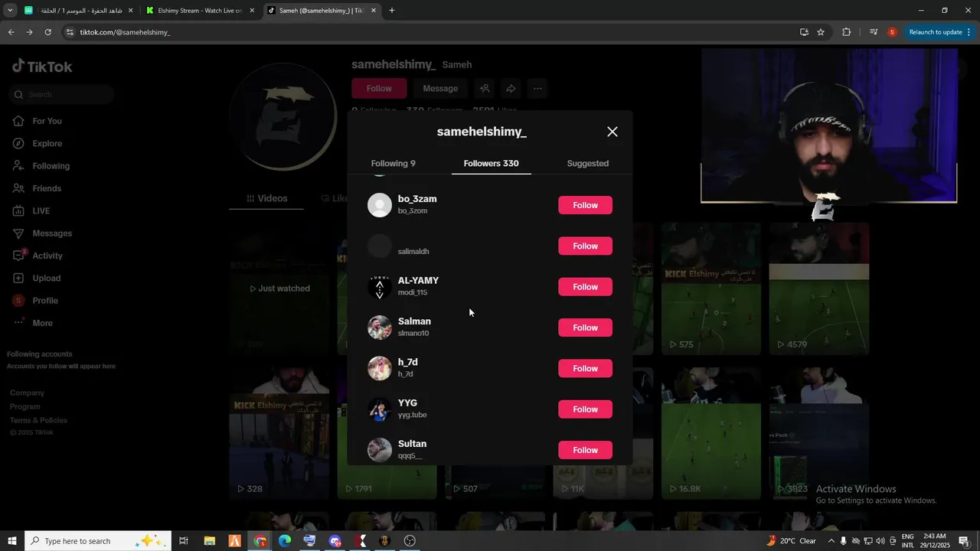Open the Friends page
The height and width of the screenshot is (551, 980).
(x=46, y=188)
